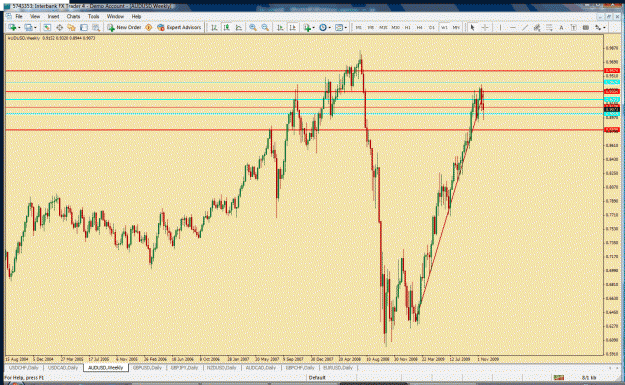This screenshot has width=625, height=385.
Task: Show the Data Window panel
Action: (59, 28)
